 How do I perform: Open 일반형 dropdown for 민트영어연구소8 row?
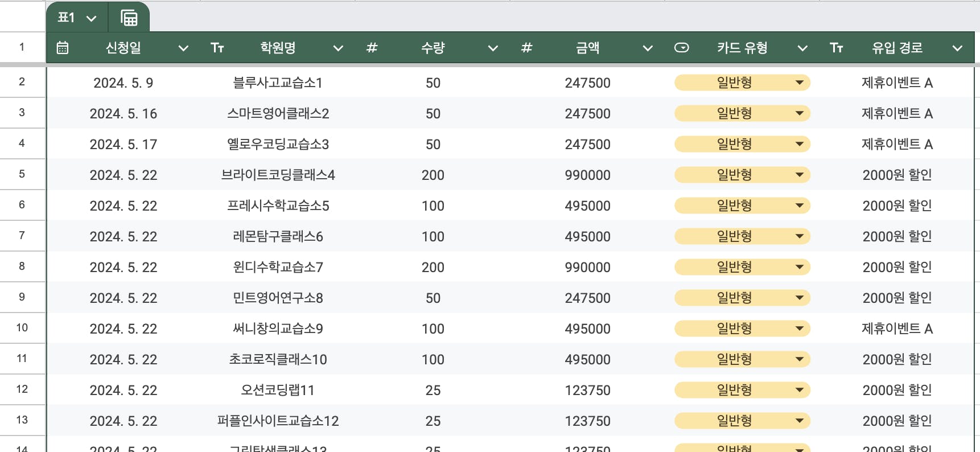pyautogui.click(x=800, y=298)
